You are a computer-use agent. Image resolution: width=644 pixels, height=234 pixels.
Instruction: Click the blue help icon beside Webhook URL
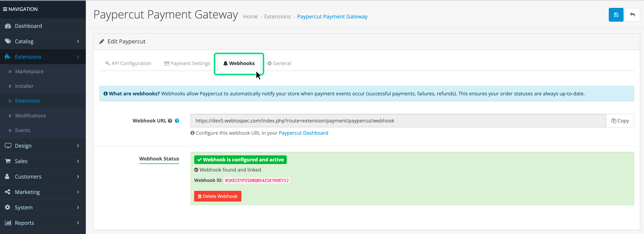[177, 121]
